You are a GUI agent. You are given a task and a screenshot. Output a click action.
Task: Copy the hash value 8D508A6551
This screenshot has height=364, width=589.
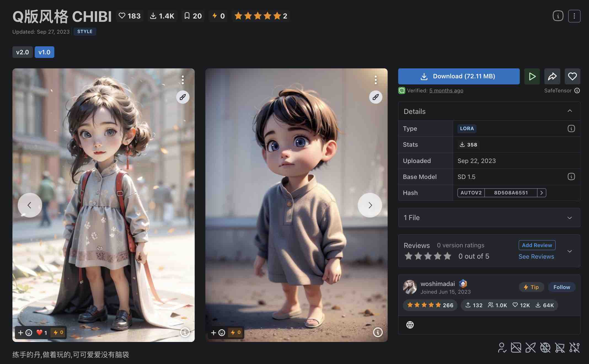click(511, 193)
